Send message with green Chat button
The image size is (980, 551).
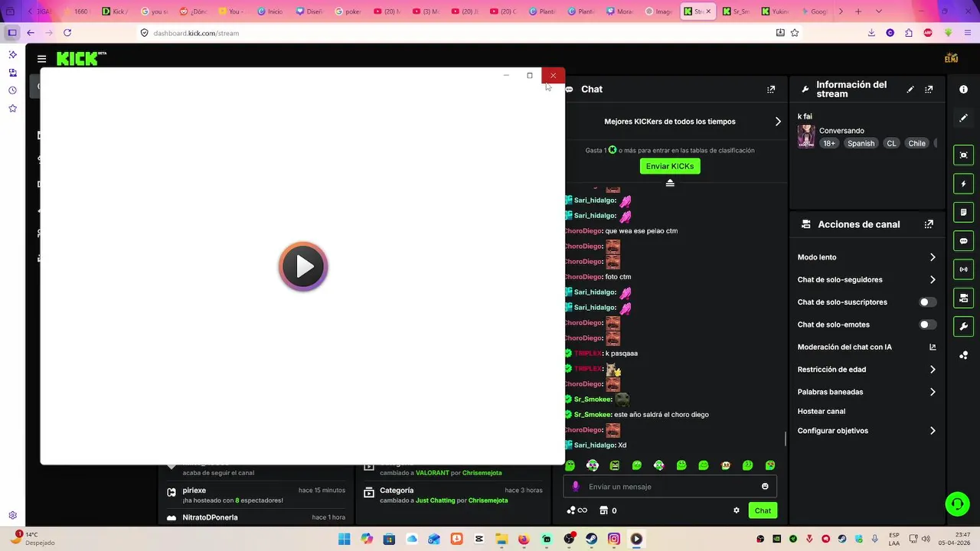(763, 510)
